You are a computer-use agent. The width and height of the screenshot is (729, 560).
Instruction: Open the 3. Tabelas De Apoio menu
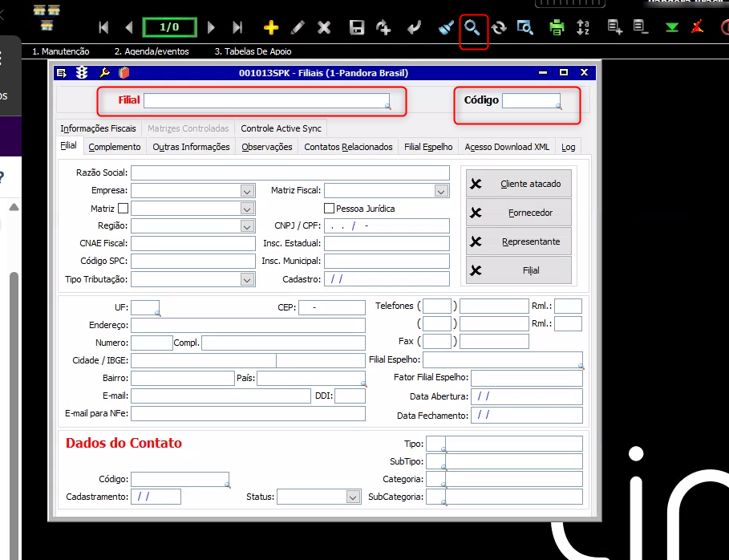point(253,51)
